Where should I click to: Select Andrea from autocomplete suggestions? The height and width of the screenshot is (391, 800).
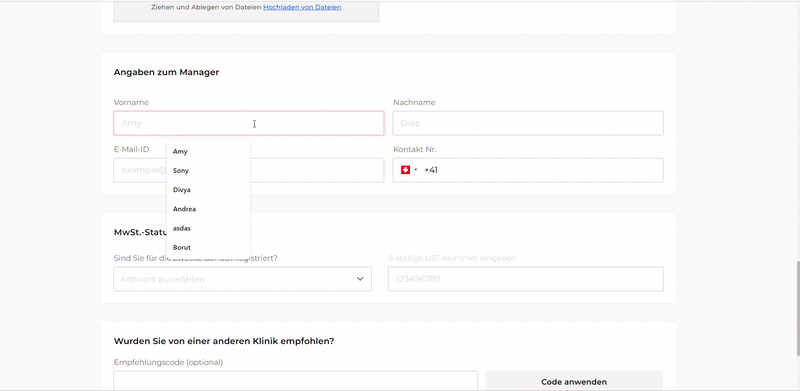coord(208,209)
